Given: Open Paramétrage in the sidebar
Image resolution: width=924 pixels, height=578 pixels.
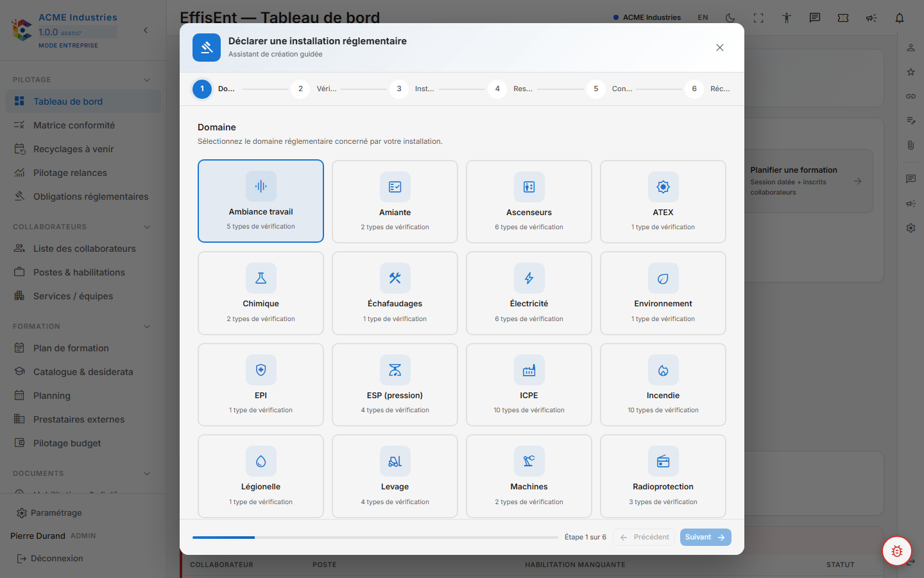Looking at the screenshot, I should pos(49,512).
